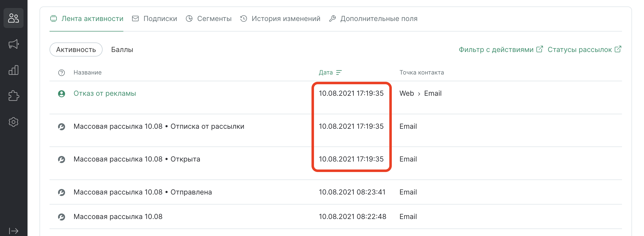Open the Статусы рассылок link

pyautogui.click(x=584, y=49)
